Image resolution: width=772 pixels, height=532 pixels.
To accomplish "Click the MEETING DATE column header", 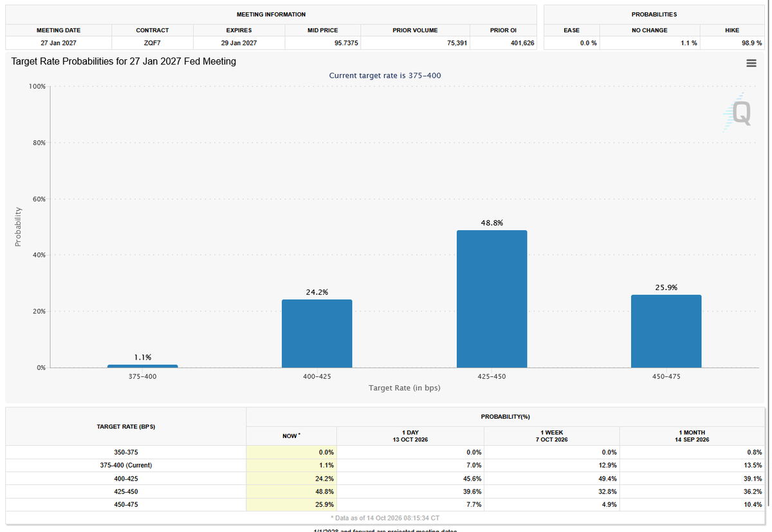I will pyautogui.click(x=59, y=30).
